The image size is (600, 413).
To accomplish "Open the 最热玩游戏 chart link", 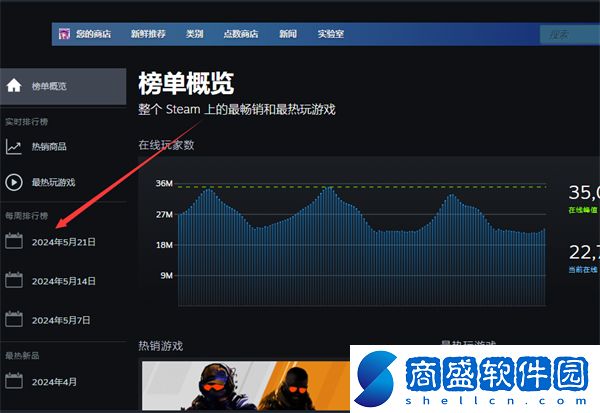I will 53,182.
